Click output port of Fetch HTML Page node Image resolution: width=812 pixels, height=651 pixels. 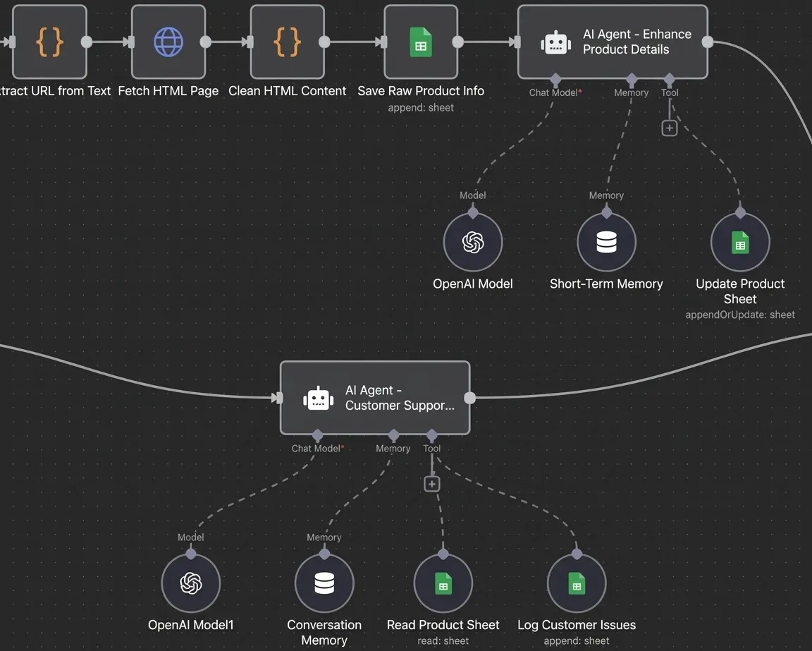(206, 42)
